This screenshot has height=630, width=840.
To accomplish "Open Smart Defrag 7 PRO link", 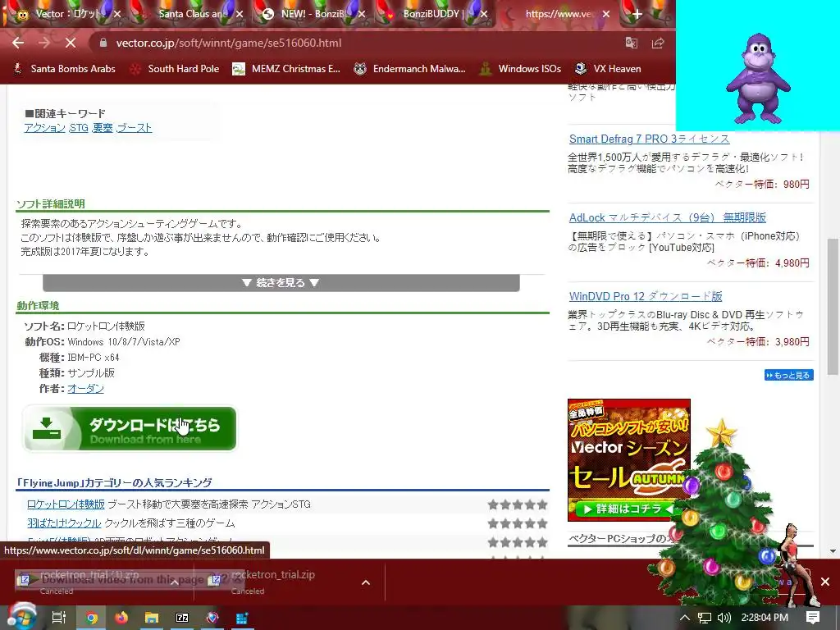I will point(650,139).
